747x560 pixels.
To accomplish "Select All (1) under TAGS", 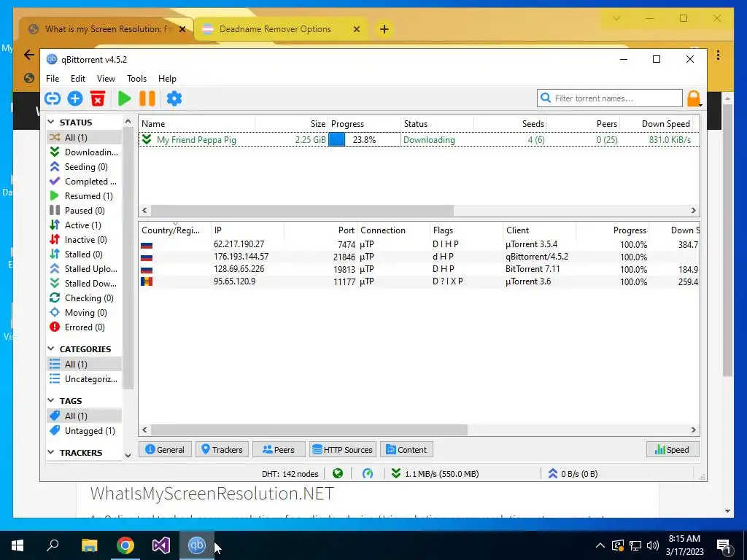I will click(84, 416).
